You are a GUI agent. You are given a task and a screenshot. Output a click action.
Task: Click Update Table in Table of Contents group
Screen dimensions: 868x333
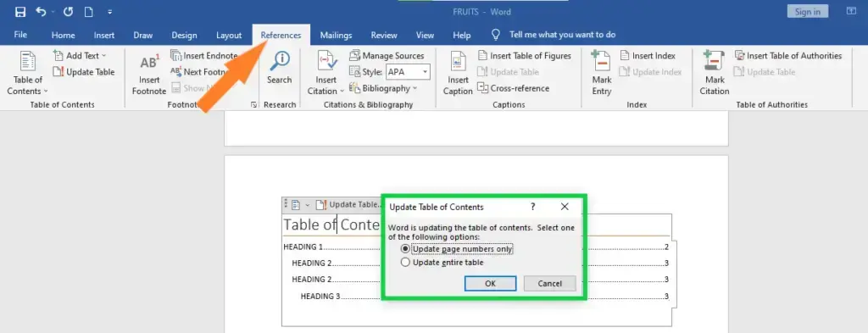(84, 72)
